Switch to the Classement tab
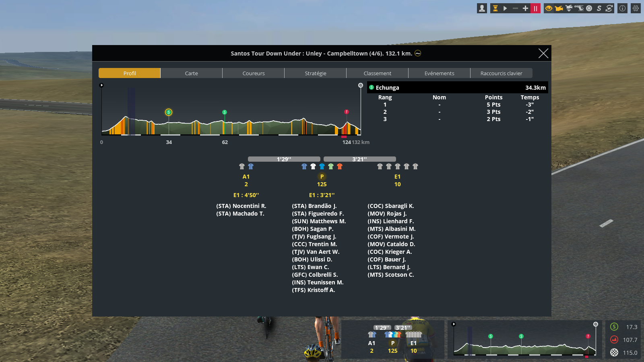644x362 pixels. pyautogui.click(x=378, y=73)
